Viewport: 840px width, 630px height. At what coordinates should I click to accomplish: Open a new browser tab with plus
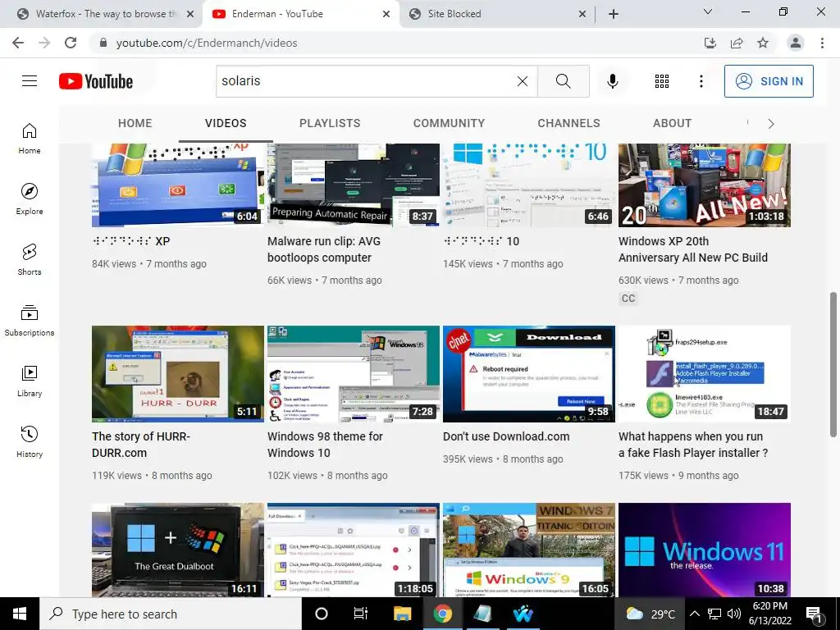pos(614,14)
